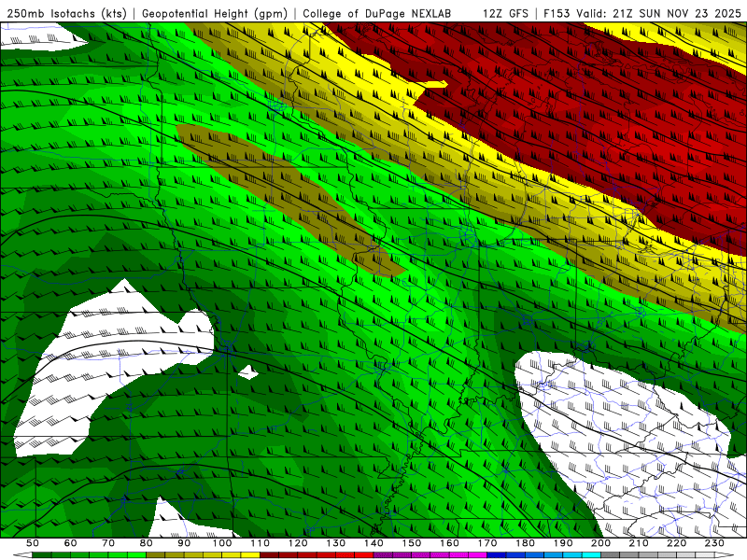
Task: Click the 'Geopotential Height (gpm)' header text
Action: coord(215,13)
